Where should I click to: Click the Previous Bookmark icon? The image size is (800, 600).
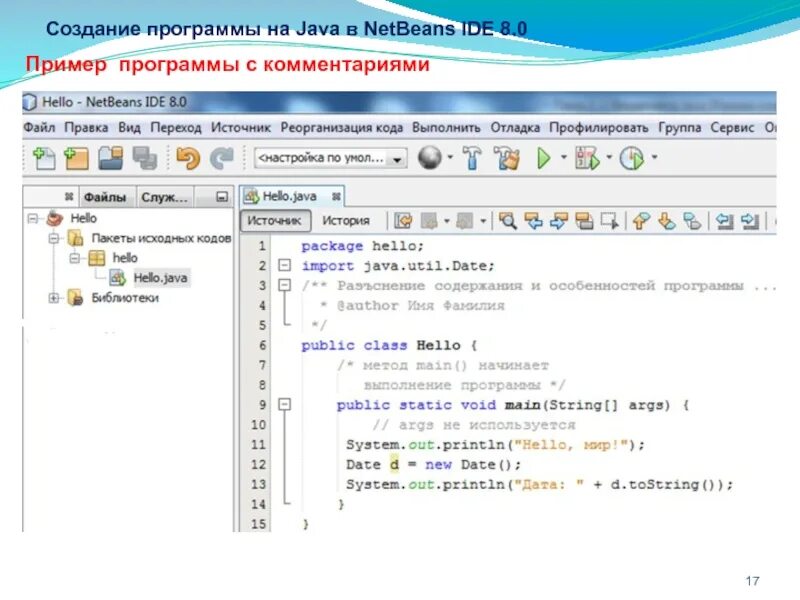coord(641,221)
